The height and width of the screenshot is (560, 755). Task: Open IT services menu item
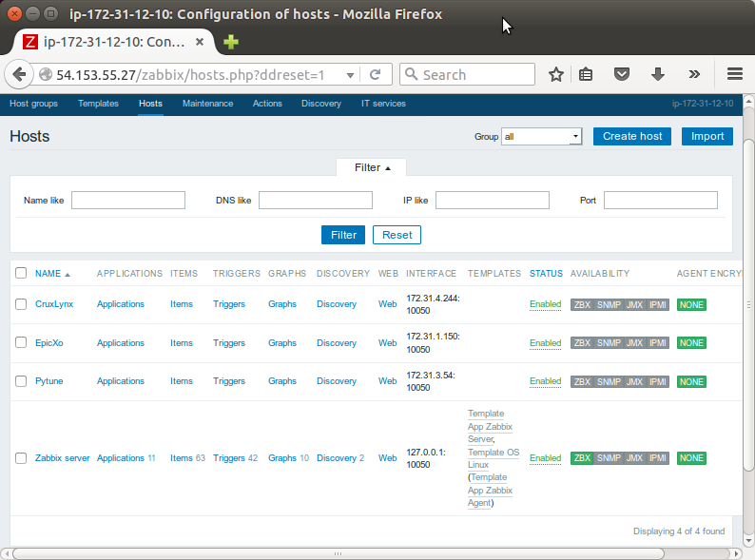pos(383,104)
